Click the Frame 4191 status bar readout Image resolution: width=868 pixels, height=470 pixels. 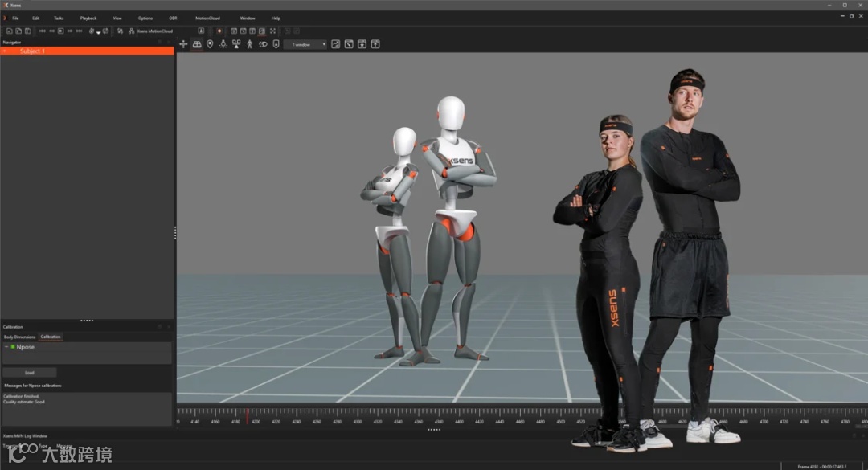coord(822,467)
